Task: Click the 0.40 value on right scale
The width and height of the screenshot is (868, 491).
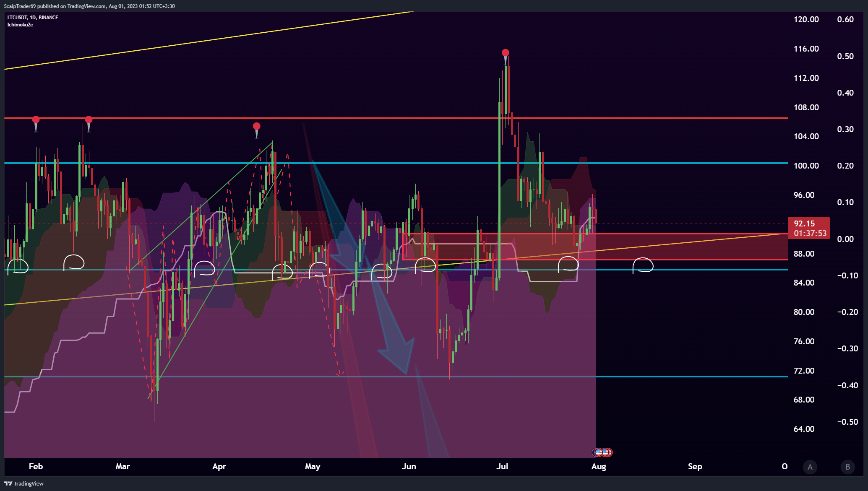Action: pyautogui.click(x=845, y=93)
